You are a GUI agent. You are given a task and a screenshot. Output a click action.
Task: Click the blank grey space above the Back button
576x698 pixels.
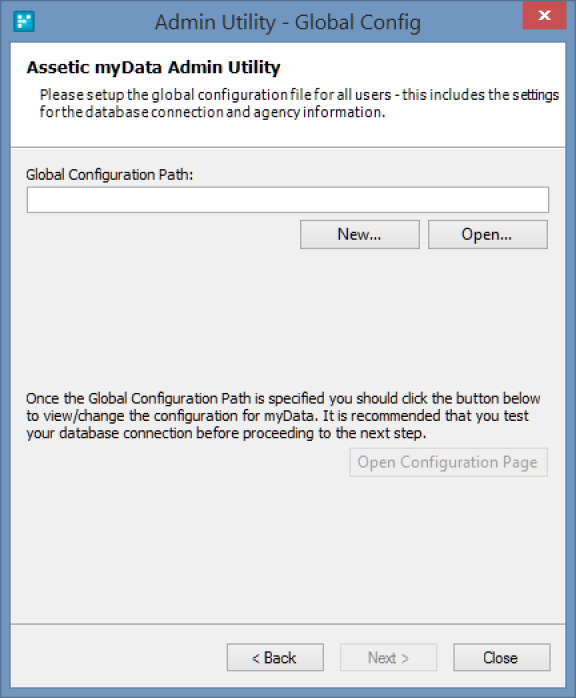(288, 552)
